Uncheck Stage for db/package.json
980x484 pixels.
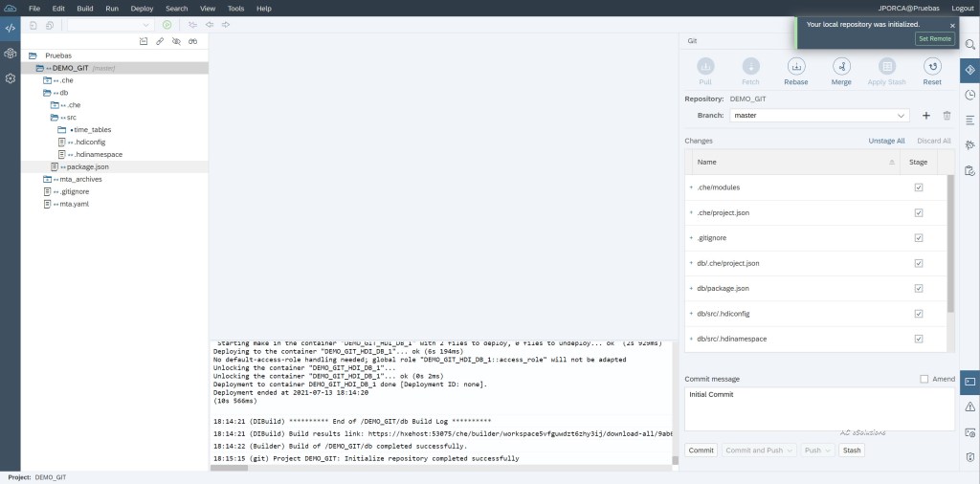(919, 288)
